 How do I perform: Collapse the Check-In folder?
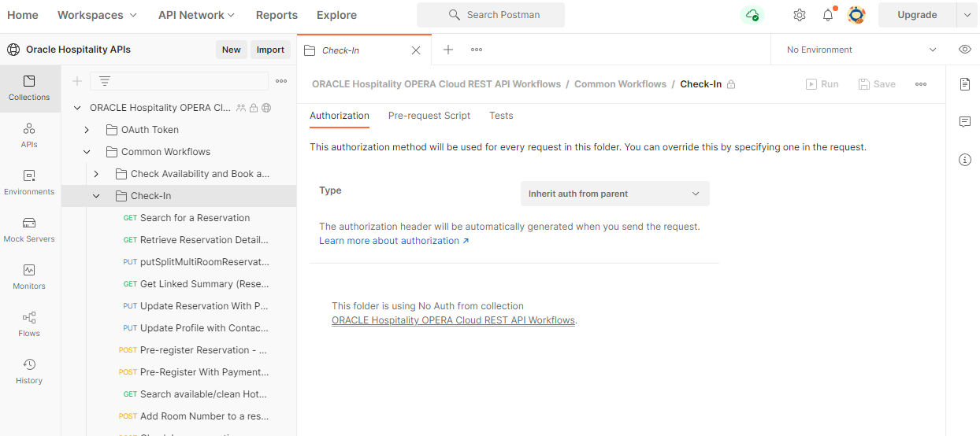(x=96, y=196)
